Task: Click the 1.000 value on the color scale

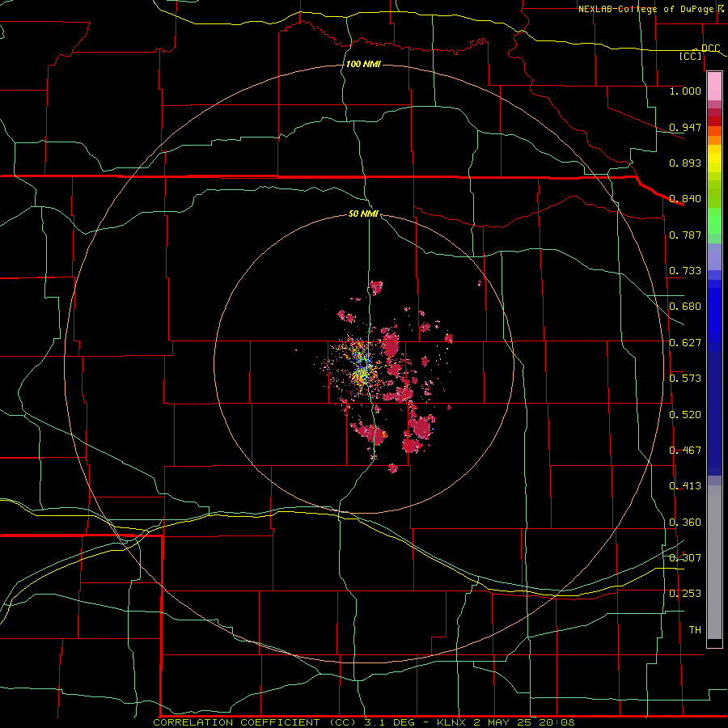Action: (x=685, y=91)
